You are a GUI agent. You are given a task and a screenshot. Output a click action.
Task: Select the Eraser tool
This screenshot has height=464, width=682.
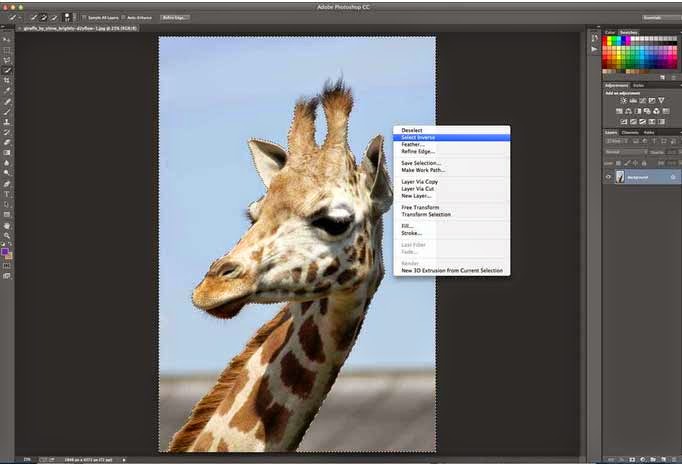(x=7, y=142)
